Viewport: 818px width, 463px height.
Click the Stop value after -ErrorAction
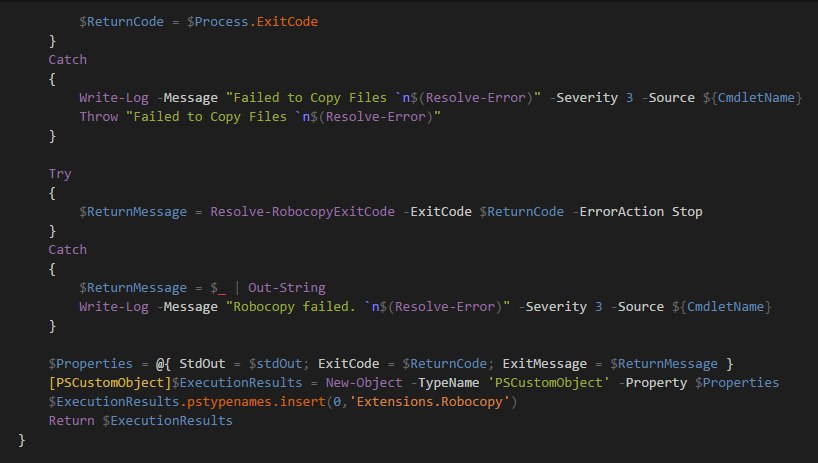point(687,211)
